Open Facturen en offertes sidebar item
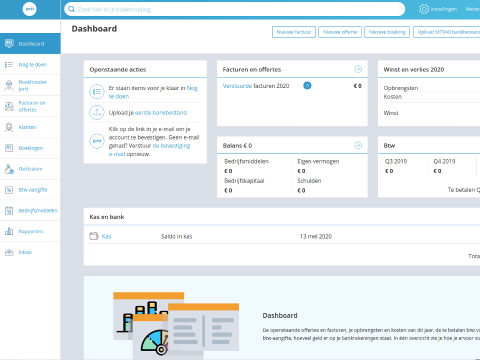480x360 pixels. point(32,106)
